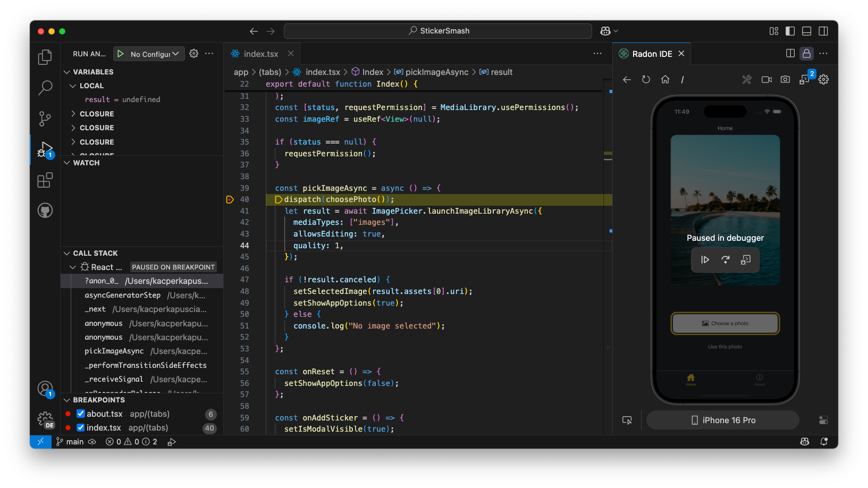Switch to the index.tsx editor tab
868x488 pixels.
260,54
